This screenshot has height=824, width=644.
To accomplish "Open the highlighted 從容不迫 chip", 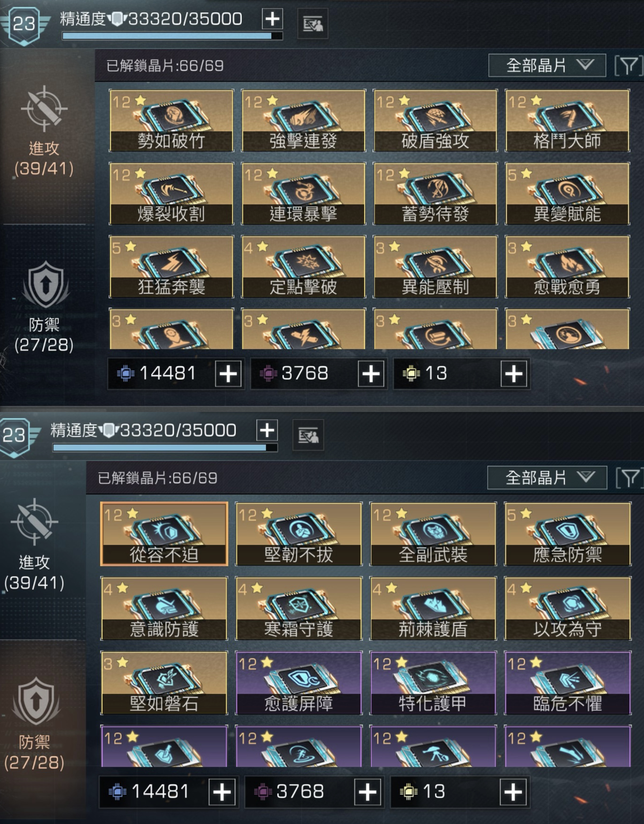I will point(164,533).
